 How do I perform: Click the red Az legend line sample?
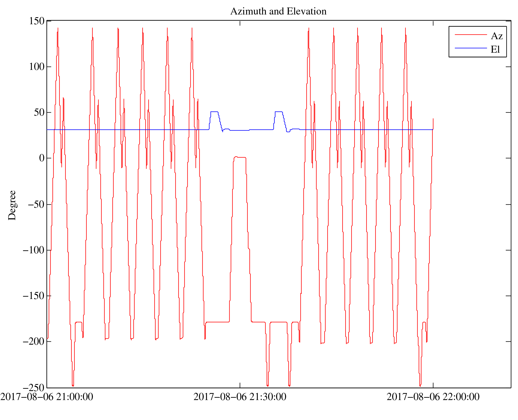point(471,34)
